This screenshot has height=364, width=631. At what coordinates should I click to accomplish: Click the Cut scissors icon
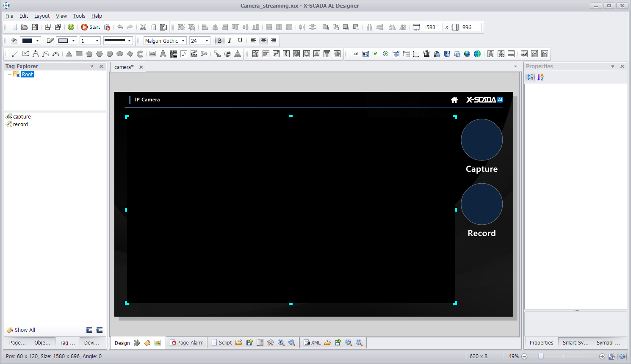(x=143, y=27)
